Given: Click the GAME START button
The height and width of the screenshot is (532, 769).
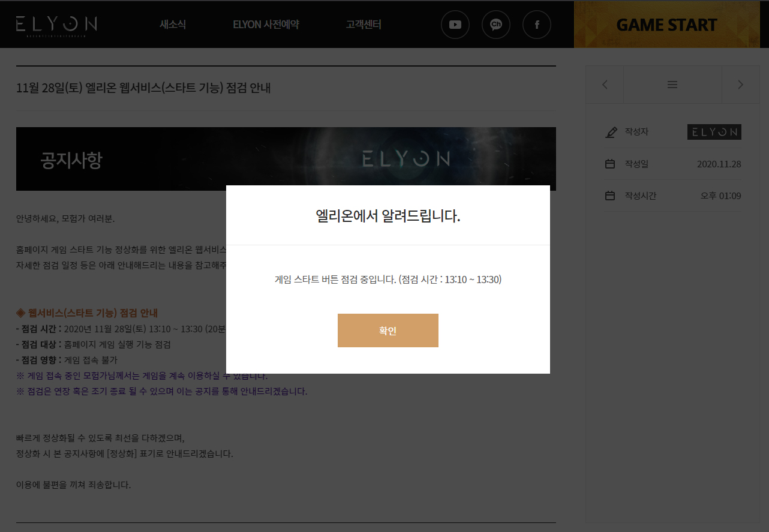Looking at the screenshot, I should [x=666, y=25].
